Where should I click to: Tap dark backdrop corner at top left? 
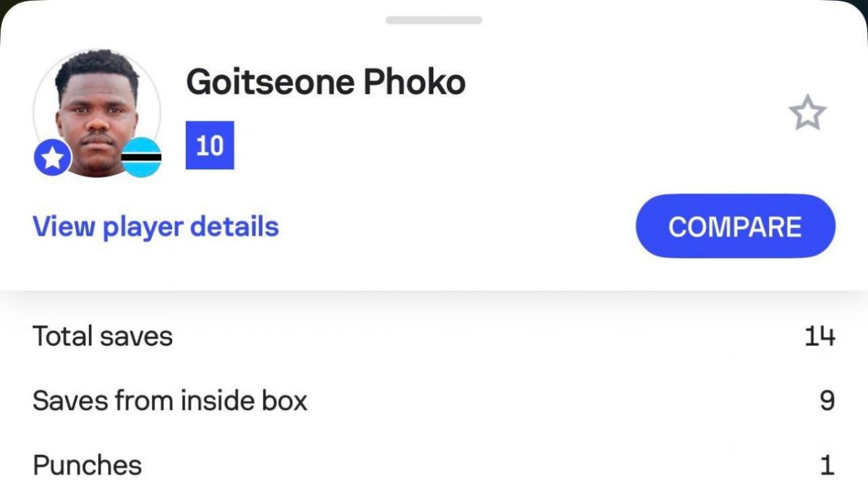click(4, 6)
